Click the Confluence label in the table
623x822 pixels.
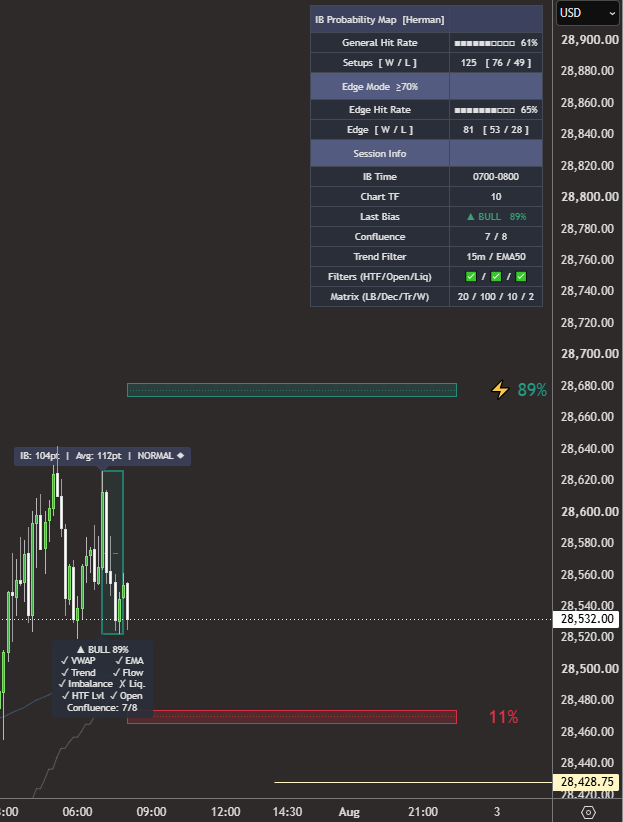pyautogui.click(x=380, y=236)
